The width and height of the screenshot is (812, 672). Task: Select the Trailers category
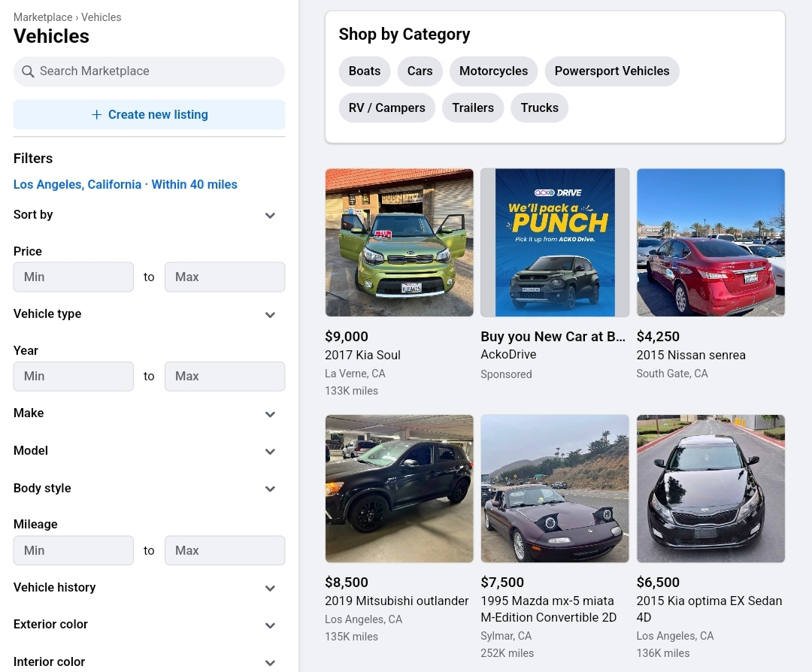[x=473, y=107]
